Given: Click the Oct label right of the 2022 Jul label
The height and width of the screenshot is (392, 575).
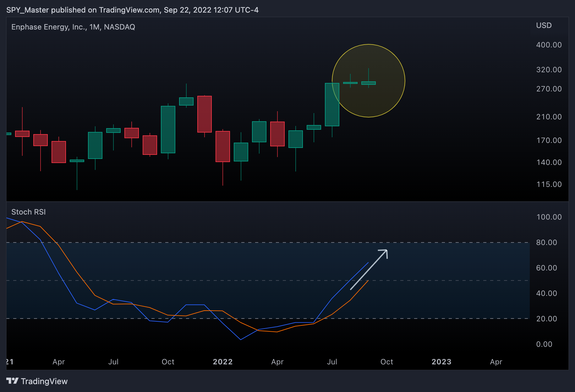Looking at the screenshot, I should click(x=387, y=362).
